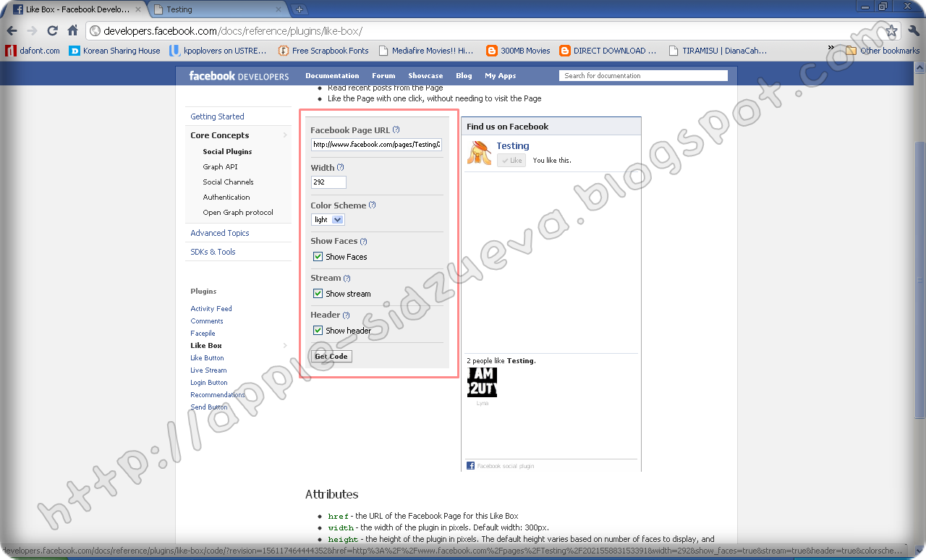Switch to the Testing browser tab
926x560 pixels.
[x=218, y=9]
